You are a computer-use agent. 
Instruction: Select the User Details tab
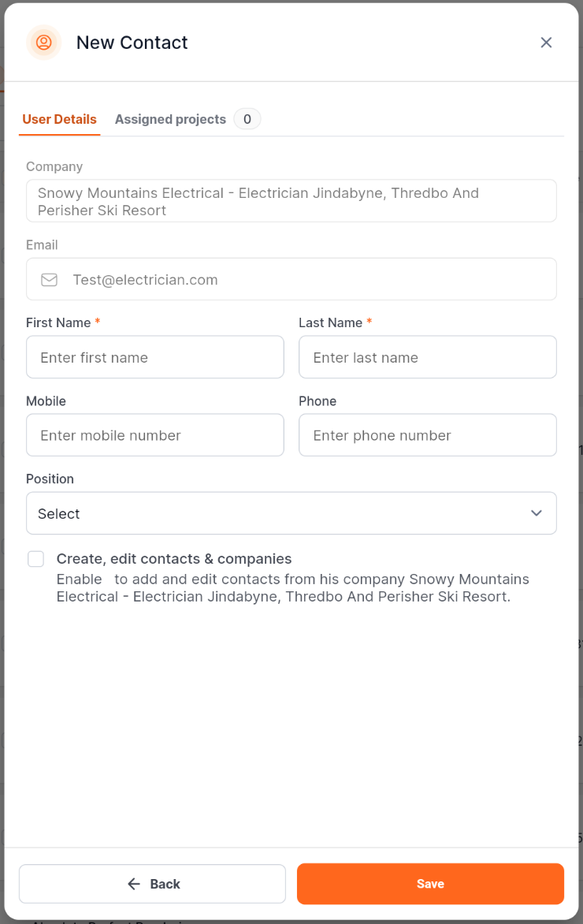59,119
